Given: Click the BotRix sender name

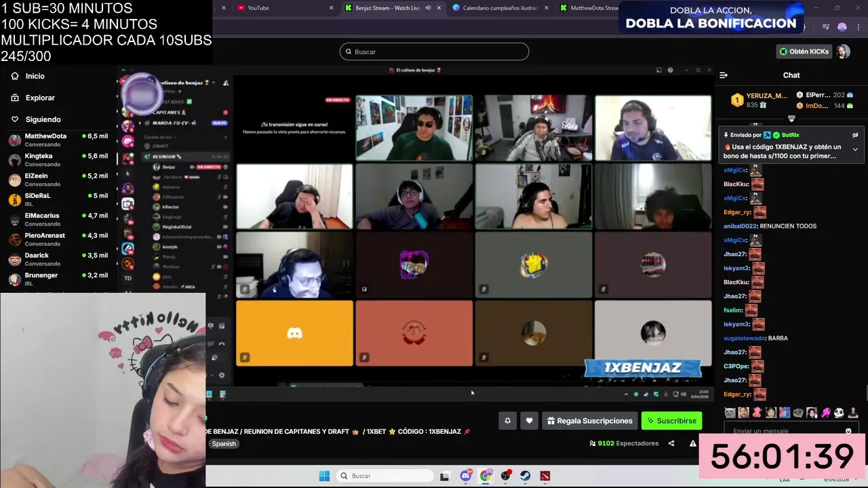Looking at the screenshot, I should tap(790, 135).
